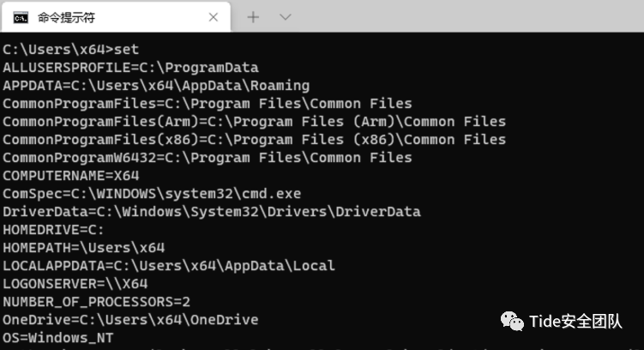Click the OS=Windows_NT line

(58, 338)
